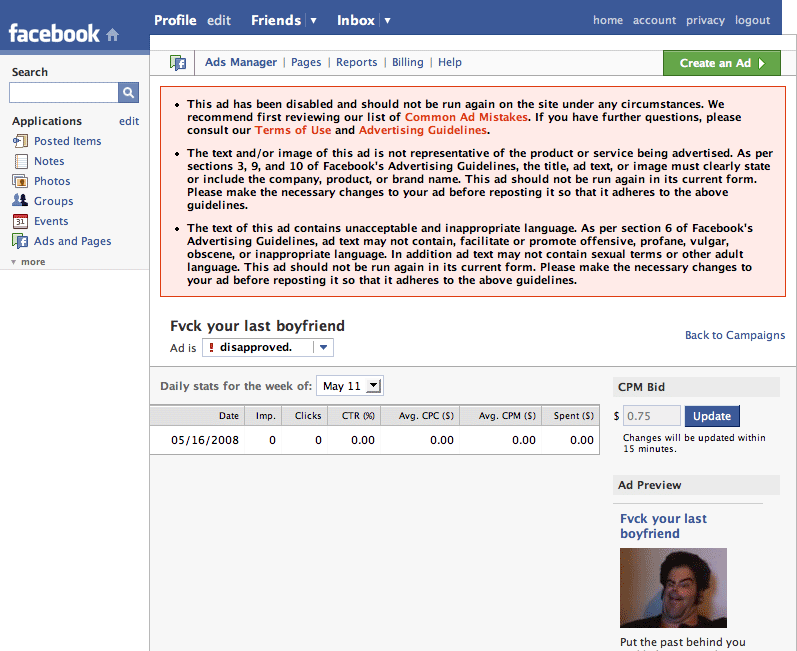
Task: Click the Posted Items icon
Action: pos(20,141)
